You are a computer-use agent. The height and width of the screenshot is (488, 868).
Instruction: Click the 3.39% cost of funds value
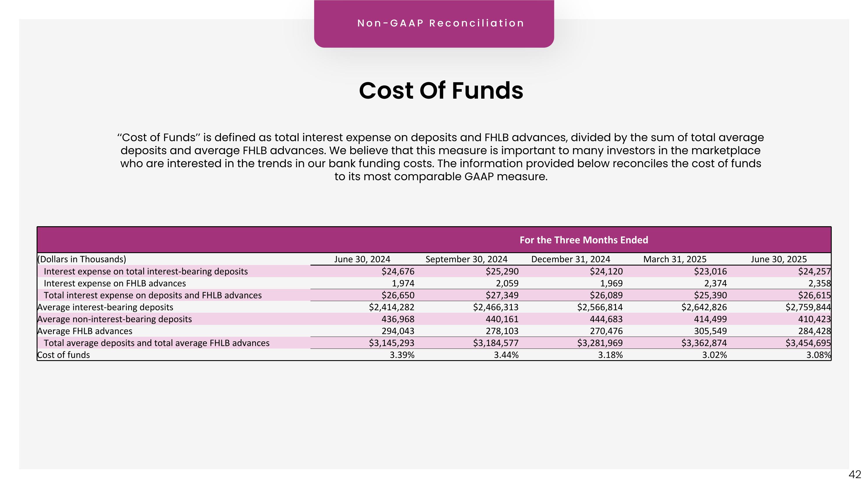coord(402,355)
